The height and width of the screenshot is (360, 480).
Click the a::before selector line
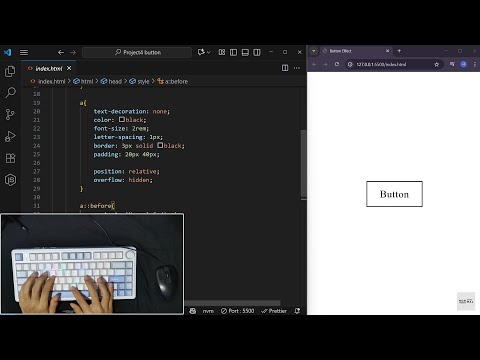coord(97,206)
